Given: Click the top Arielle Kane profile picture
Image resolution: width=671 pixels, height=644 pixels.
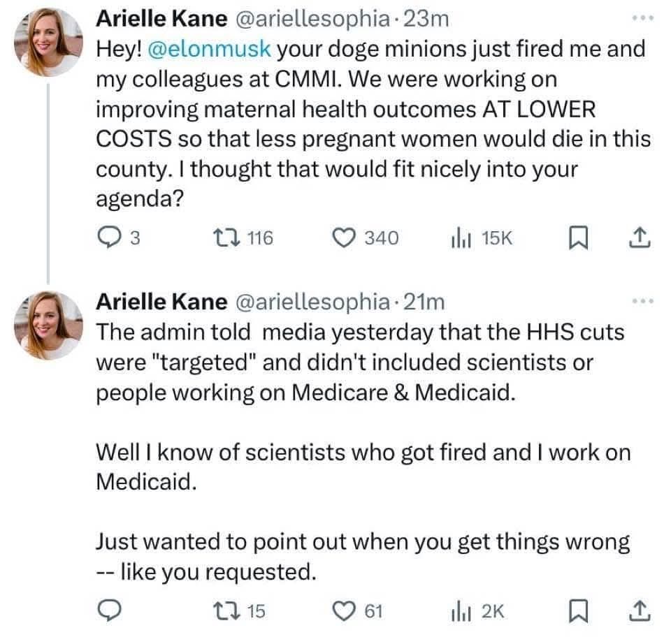Looking at the screenshot, I should 48,41.
